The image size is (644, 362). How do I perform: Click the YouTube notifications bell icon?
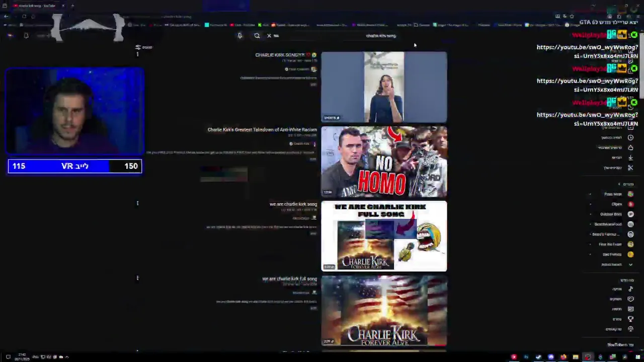pyautogui.click(x=26, y=36)
